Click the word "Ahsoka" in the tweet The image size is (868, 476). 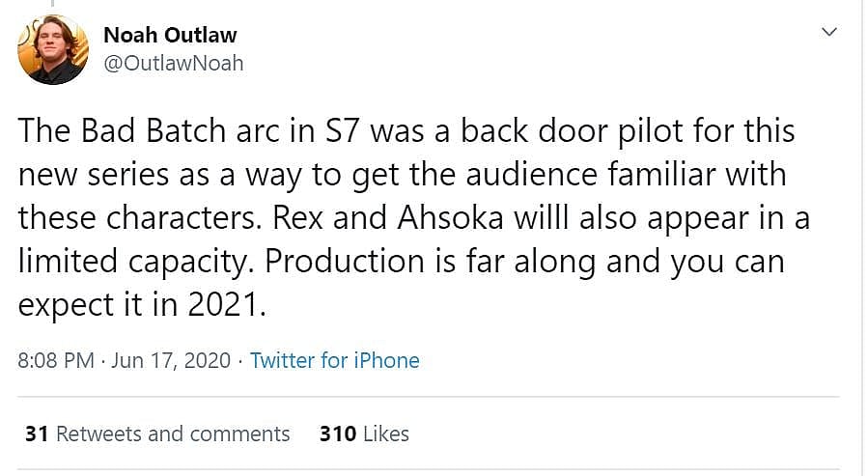[x=452, y=218]
